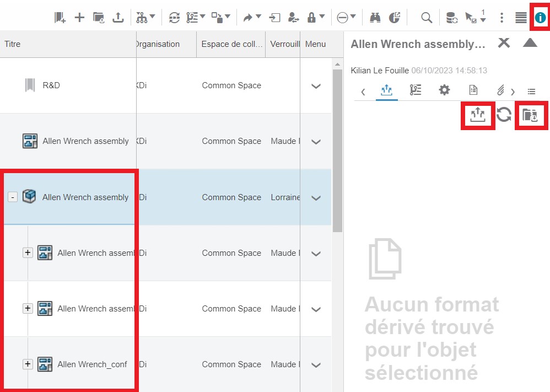The width and height of the screenshot is (550, 392).
Task: Click the upload icon in the top toolbar
Action: click(x=118, y=18)
